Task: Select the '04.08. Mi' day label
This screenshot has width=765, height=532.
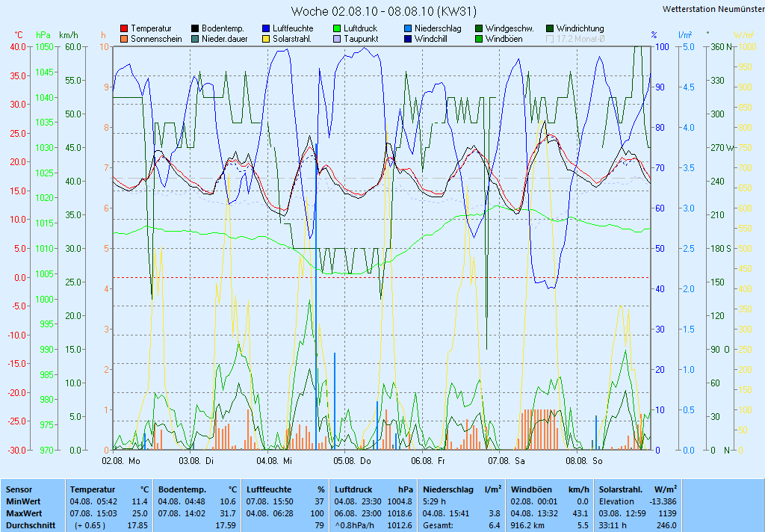Action: 274,461
